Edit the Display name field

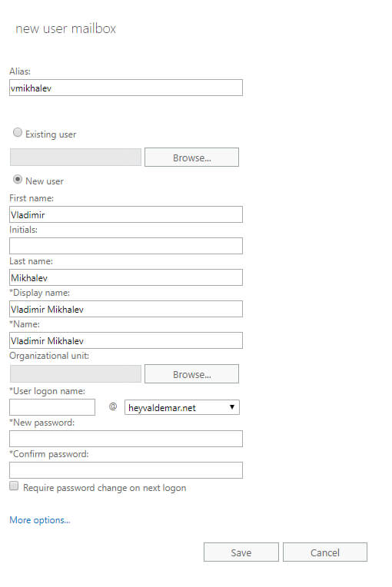(126, 309)
